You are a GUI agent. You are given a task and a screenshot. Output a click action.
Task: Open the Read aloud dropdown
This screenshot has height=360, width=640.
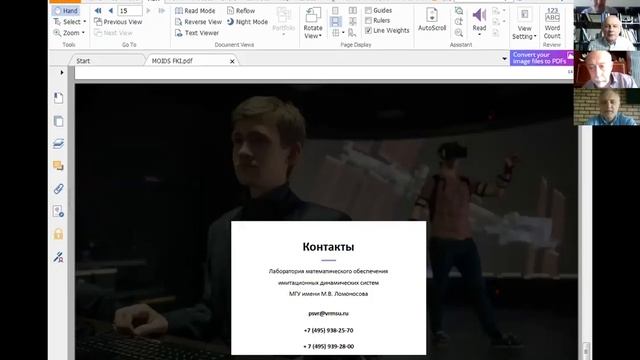point(479,34)
